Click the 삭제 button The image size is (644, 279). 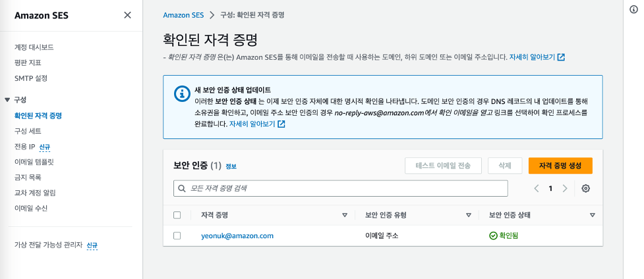[x=505, y=166]
